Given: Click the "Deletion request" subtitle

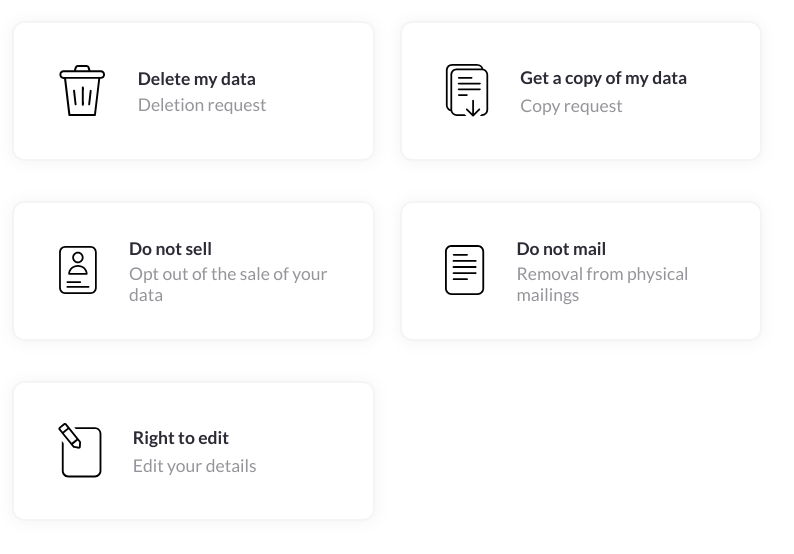Looking at the screenshot, I should click(202, 105).
